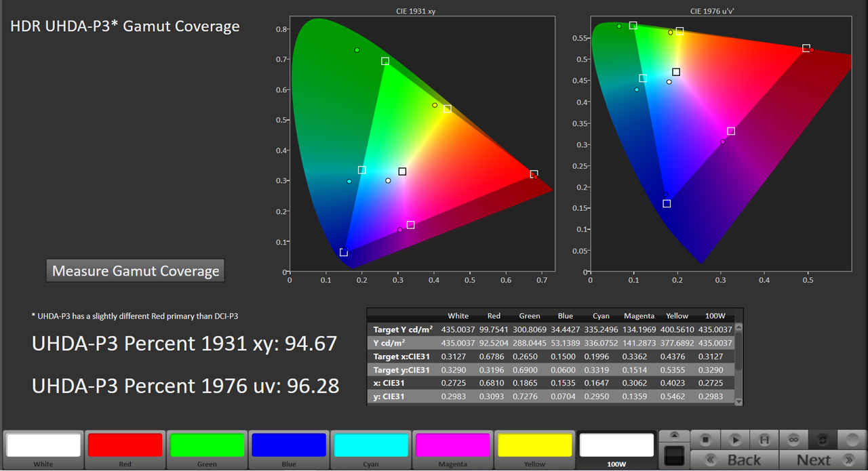This screenshot has height=471, width=868.
Task: Click table cell 53.1389
Action: (x=566, y=343)
